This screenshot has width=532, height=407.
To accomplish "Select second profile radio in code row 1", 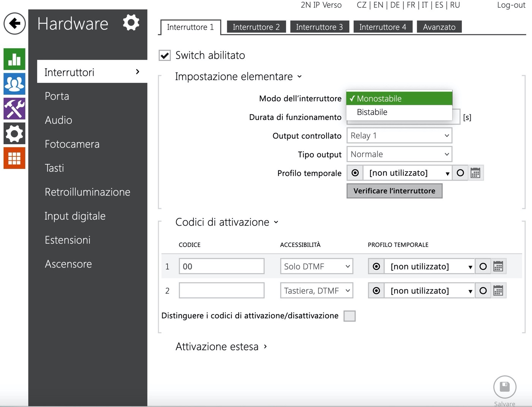I will click(x=483, y=267).
